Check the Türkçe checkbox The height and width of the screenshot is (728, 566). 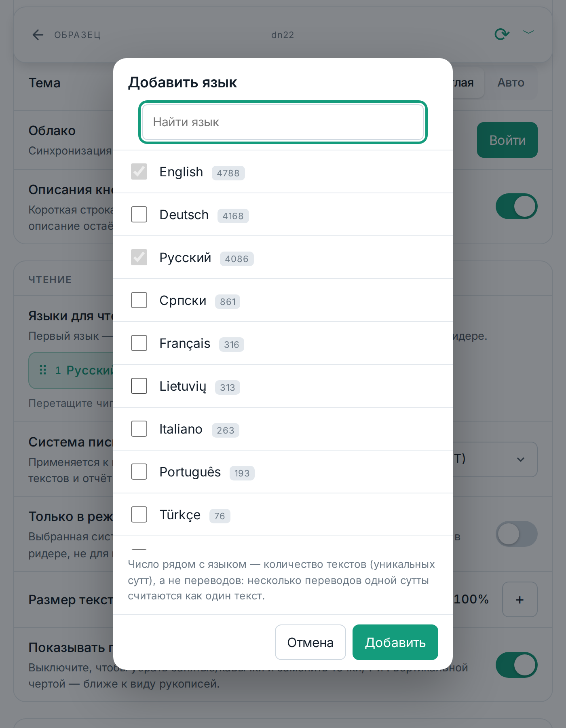coord(139,514)
